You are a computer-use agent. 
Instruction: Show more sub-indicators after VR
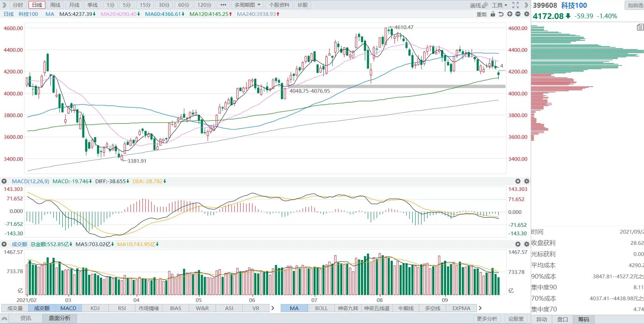[x=273, y=308]
